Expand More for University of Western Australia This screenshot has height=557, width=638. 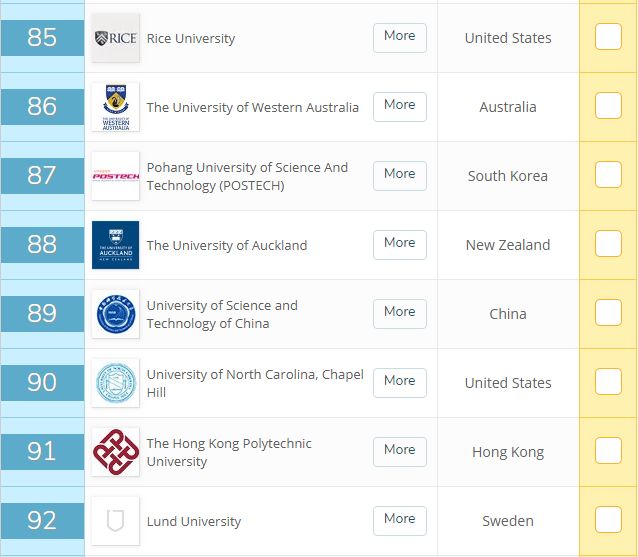click(x=399, y=105)
